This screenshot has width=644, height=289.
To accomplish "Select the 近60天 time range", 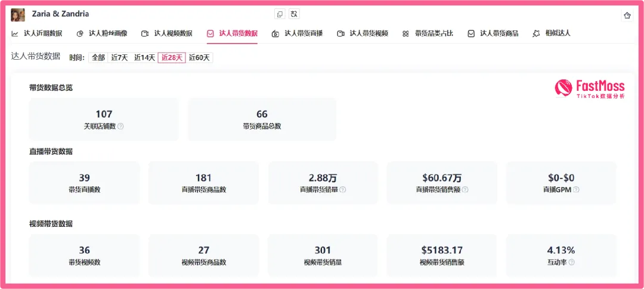I will coord(199,57).
